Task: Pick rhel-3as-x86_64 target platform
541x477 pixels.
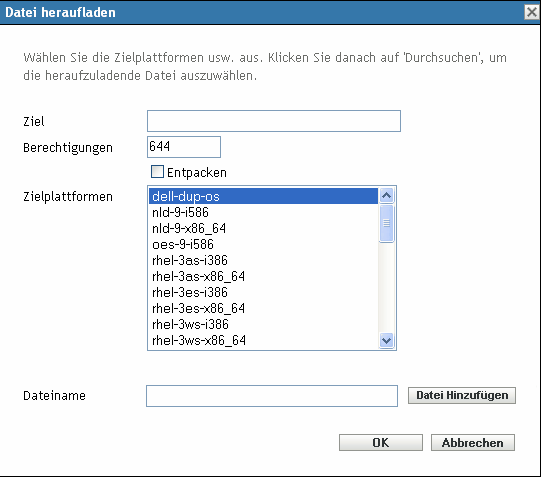Action: point(264,276)
